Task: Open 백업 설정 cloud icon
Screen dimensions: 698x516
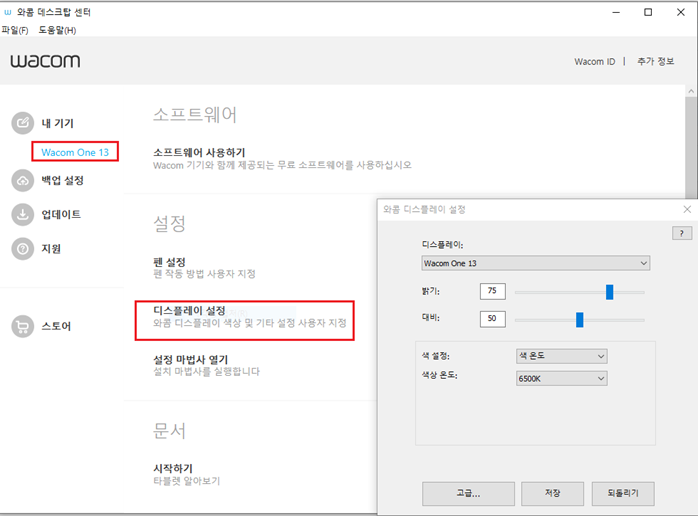Action: tap(23, 180)
